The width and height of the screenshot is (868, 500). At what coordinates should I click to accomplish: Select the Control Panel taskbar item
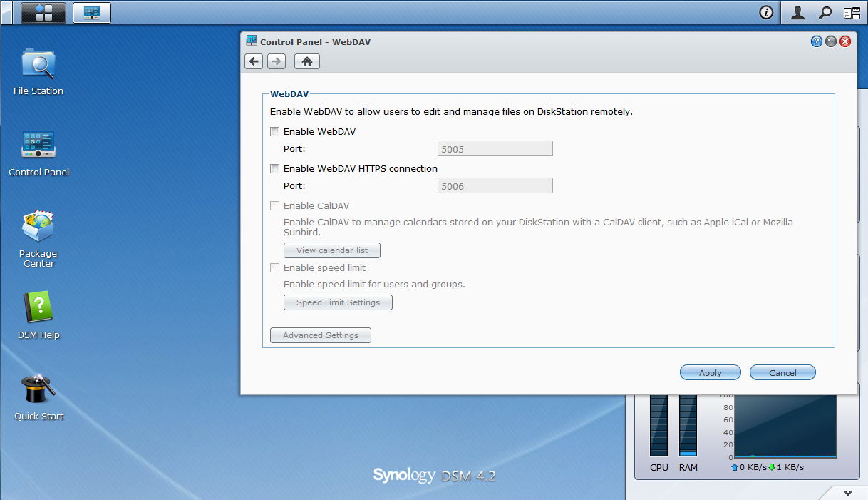(x=92, y=12)
